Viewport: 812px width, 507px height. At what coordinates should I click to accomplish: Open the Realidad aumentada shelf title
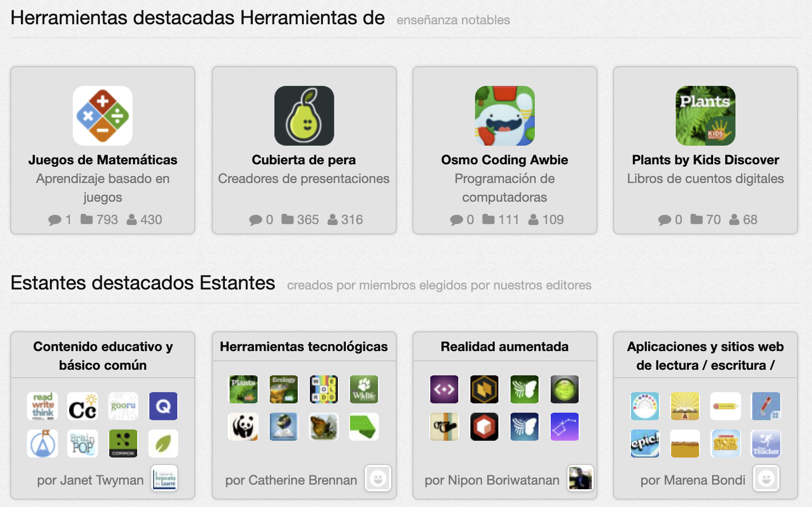[504, 346]
